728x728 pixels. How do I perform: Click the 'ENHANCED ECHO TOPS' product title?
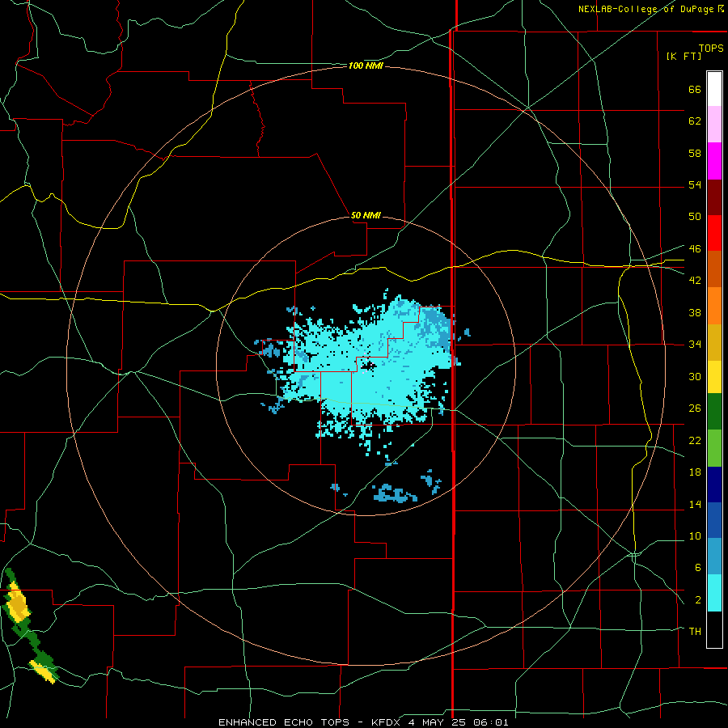click(x=284, y=722)
